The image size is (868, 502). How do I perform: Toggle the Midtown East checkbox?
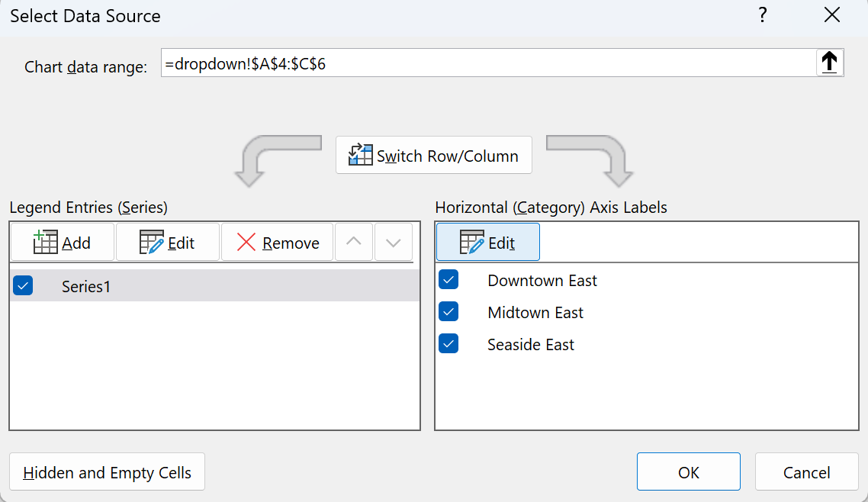pos(448,312)
